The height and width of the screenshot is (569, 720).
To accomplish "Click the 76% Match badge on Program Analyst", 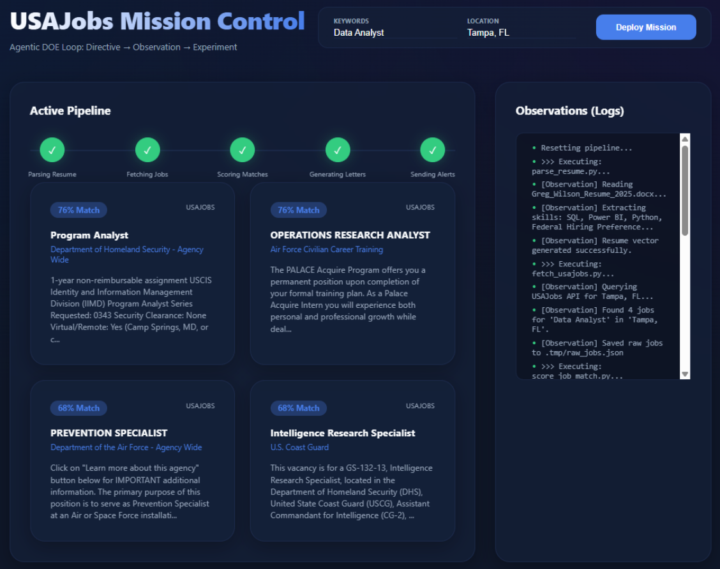I will (x=79, y=210).
